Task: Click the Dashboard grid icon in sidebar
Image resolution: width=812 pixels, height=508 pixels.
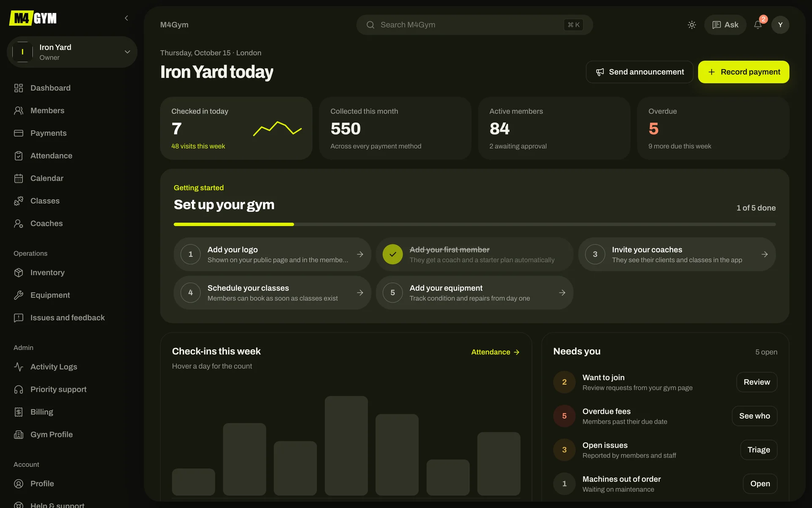Action: [x=19, y=88]
